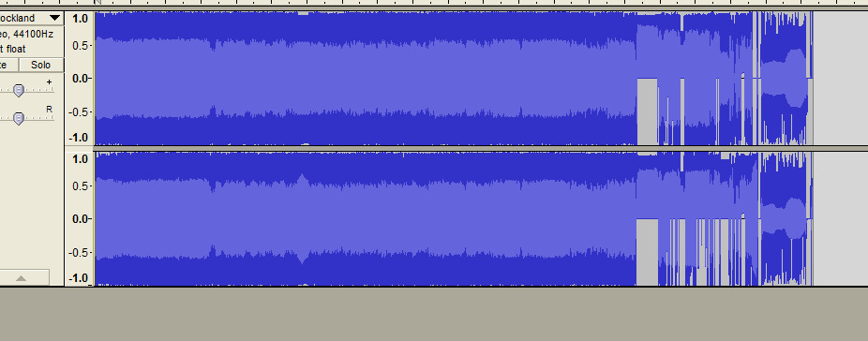Toggle the partially visible Mute button
The image size is (868, 341).
click(x=8, y=65)
